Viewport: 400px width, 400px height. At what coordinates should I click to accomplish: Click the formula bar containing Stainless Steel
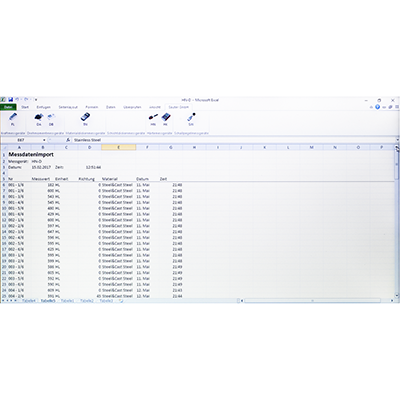coord(233,140)
